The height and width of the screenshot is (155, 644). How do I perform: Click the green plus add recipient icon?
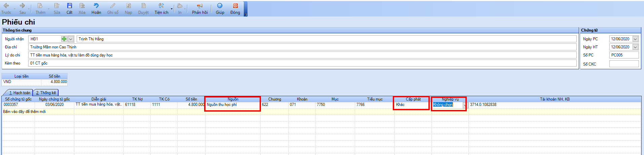64,39
